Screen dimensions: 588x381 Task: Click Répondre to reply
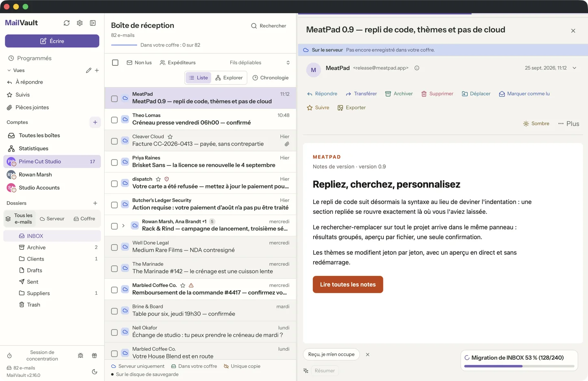click(x=322, y=94)
